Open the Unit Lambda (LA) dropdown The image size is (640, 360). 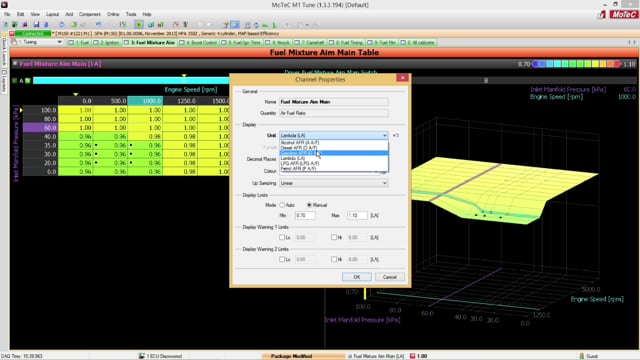pos(333,135)
